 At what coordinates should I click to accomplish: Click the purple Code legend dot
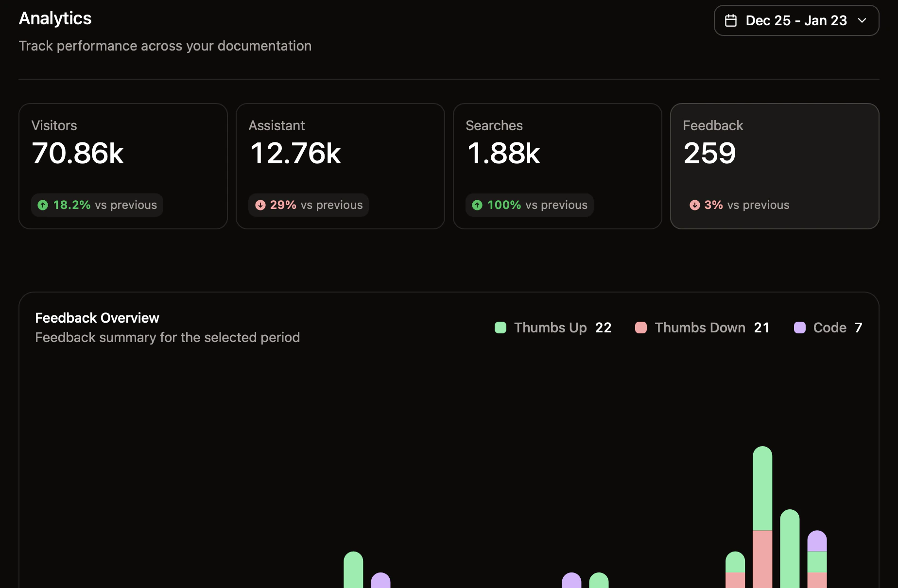800,328
